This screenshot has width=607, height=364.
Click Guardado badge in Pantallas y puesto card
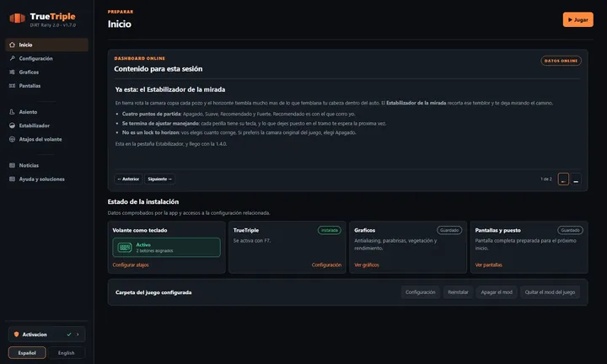(x=570, y=230)
